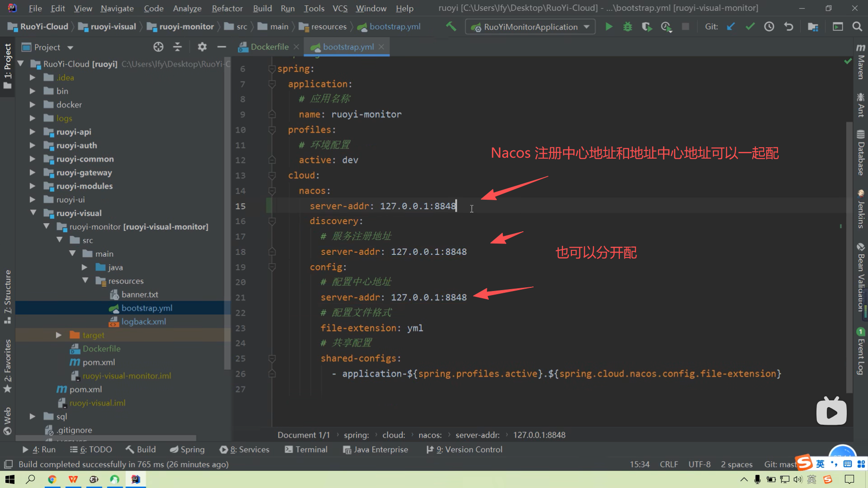Open Maven tool window
Viewport: 868px width, 488px height.
coord(860,62)
